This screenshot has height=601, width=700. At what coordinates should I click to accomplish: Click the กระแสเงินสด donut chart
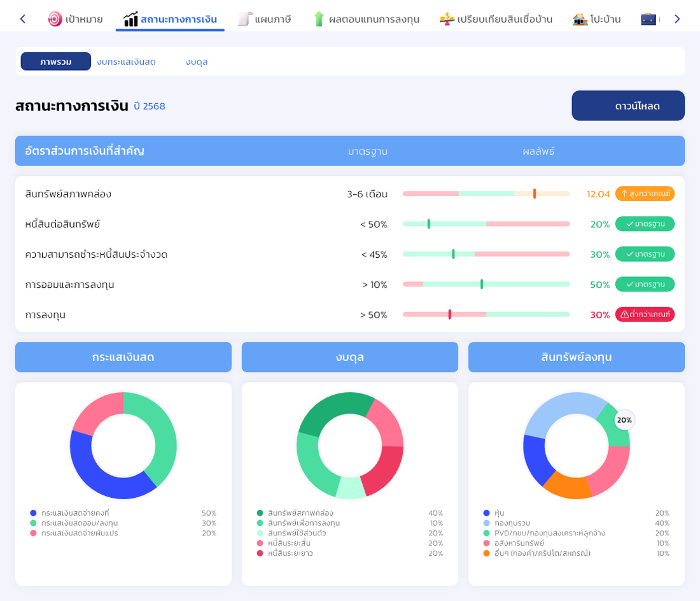[123, 446]
